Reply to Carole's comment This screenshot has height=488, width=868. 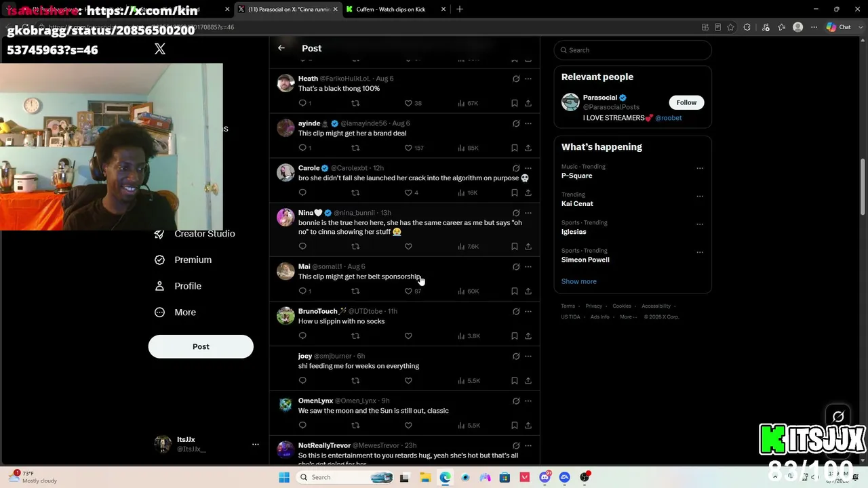[302, 192]
